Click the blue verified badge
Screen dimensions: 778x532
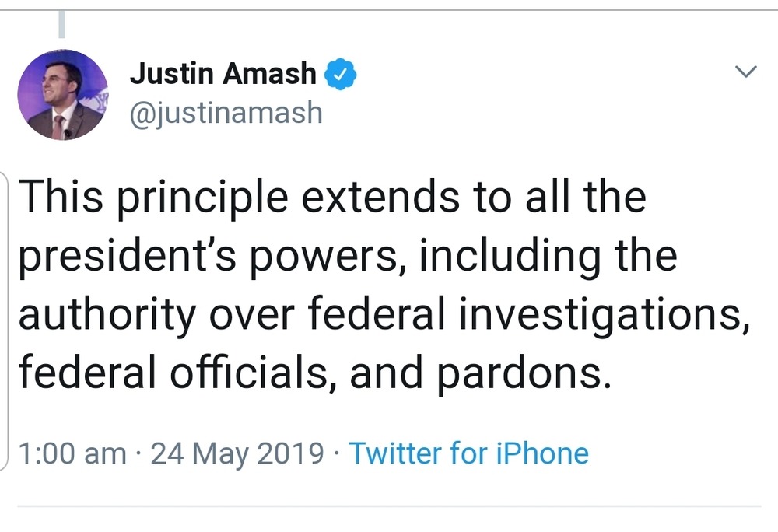341,75
